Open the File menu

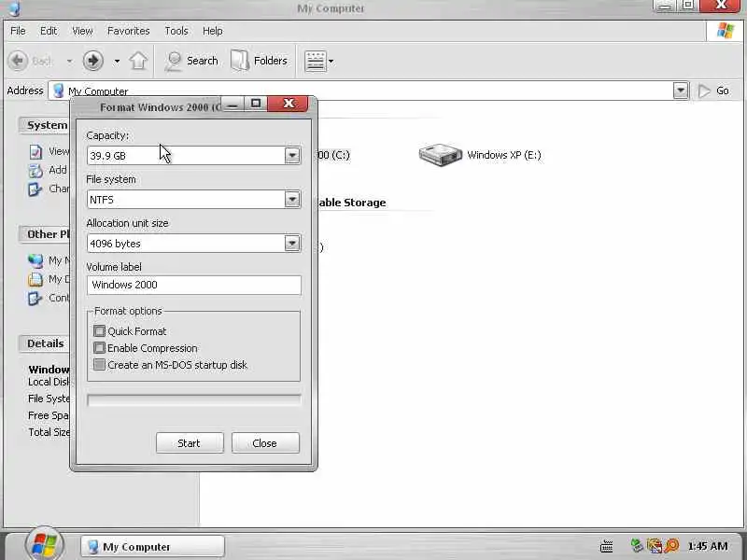click(18, 31)
